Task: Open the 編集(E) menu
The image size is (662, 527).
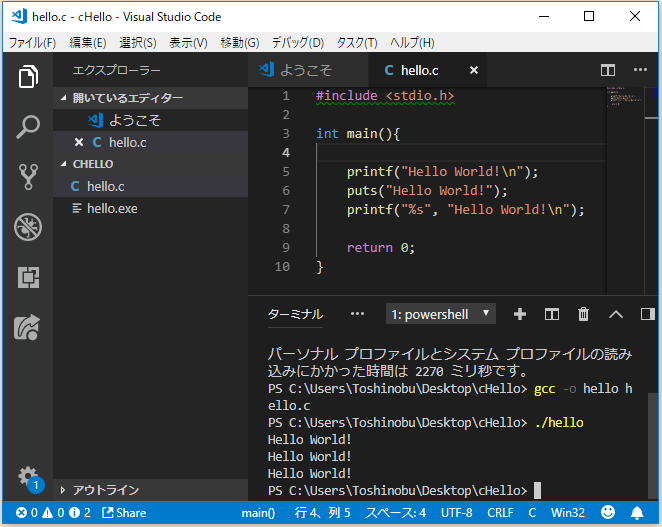Action: pyautogui.click(x=88, y=43)
